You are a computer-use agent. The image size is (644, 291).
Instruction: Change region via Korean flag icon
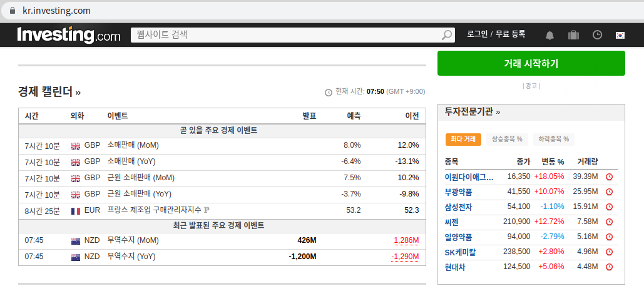tap(620, 35)
